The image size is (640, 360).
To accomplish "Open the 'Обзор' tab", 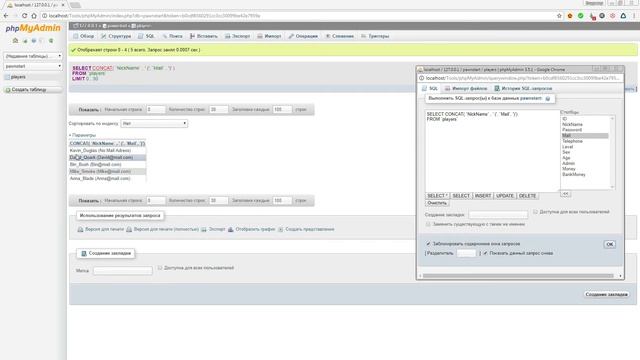I will [x=84, y=36].
